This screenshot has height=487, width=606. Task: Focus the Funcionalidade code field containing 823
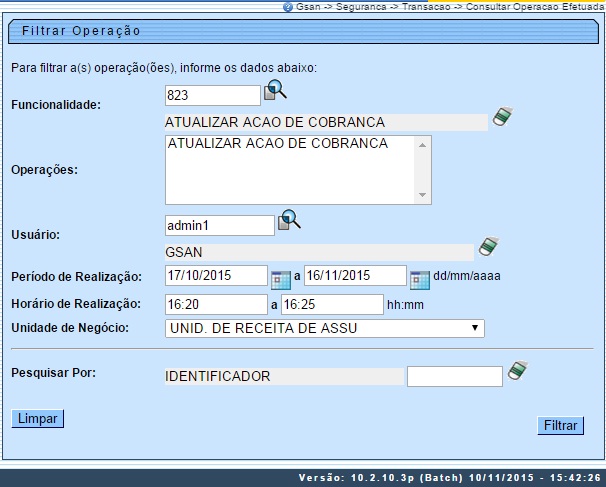point(212,96)
